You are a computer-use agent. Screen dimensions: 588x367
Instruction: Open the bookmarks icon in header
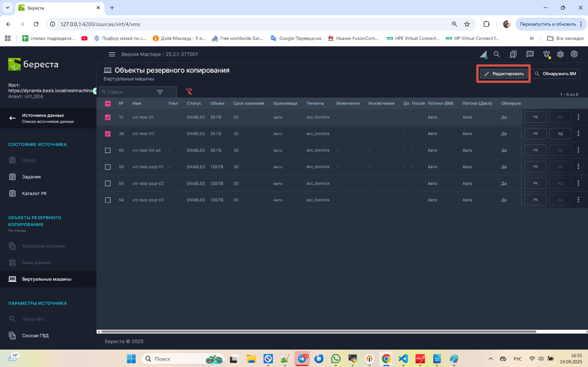click(513, 54)
